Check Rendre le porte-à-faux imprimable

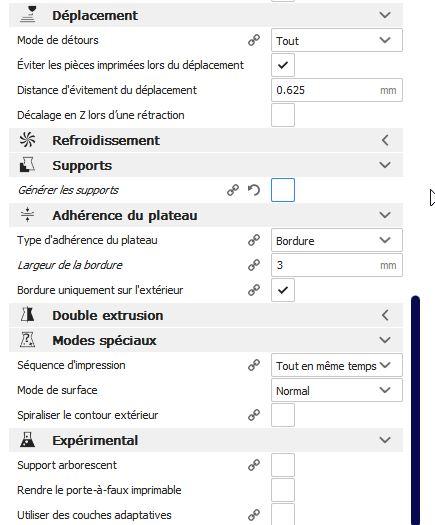283,490
